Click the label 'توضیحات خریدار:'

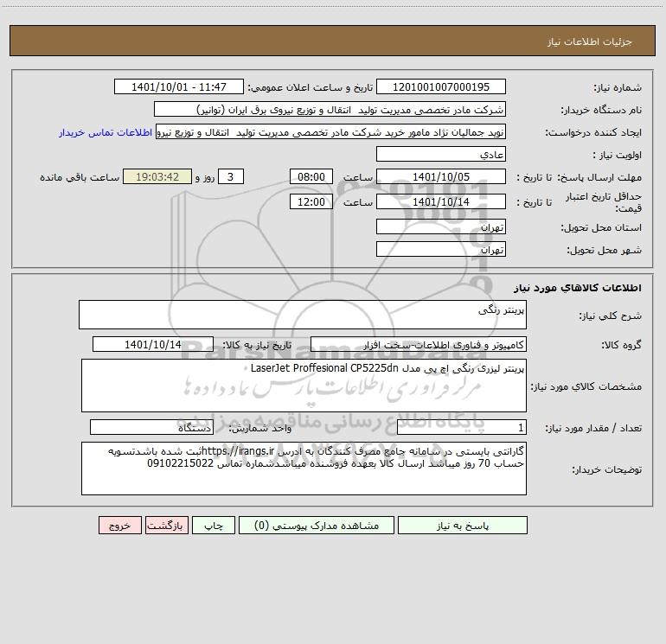tap(606, 470)
